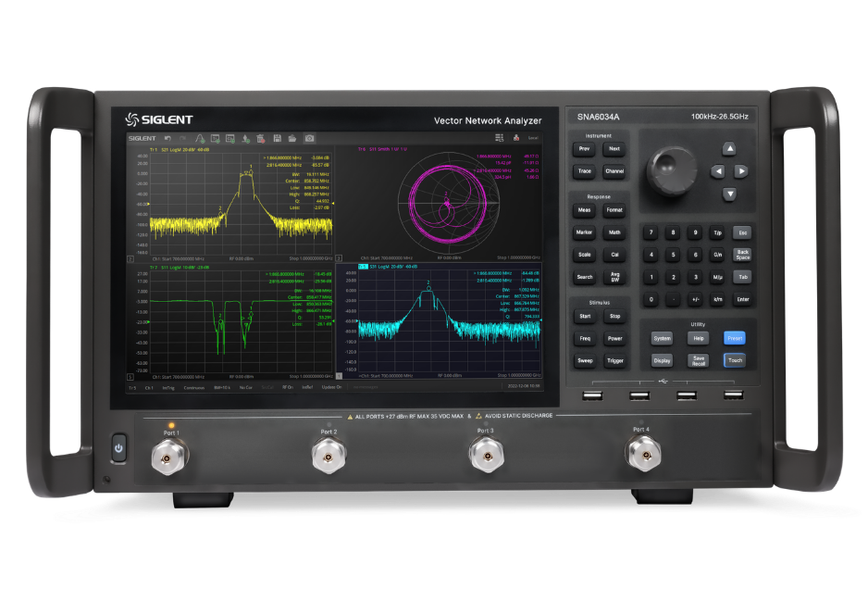Toggle Update On in the status bar

tap(331, 387)
